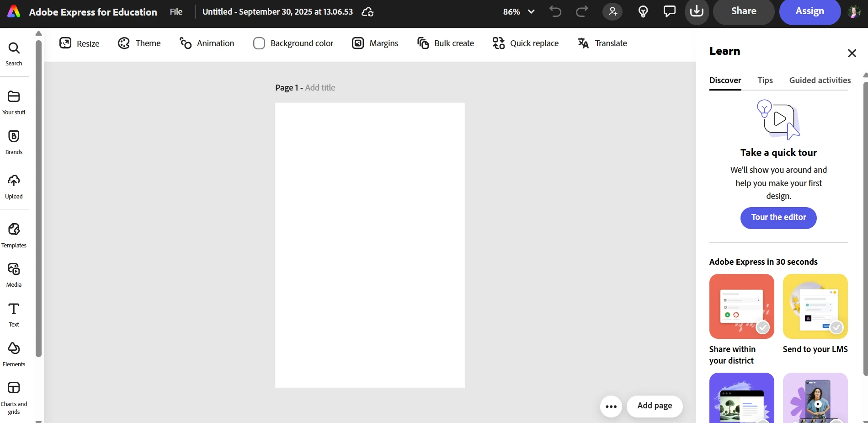The image size is (868, 423).
Task: Click Add title next to Page 1
Action: (x=320, y=87)
